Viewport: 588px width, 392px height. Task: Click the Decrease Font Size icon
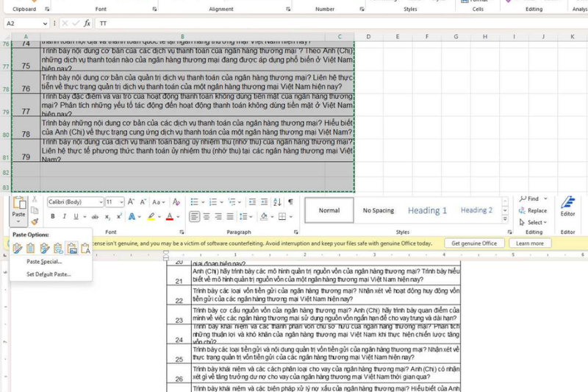click(143, 202)
